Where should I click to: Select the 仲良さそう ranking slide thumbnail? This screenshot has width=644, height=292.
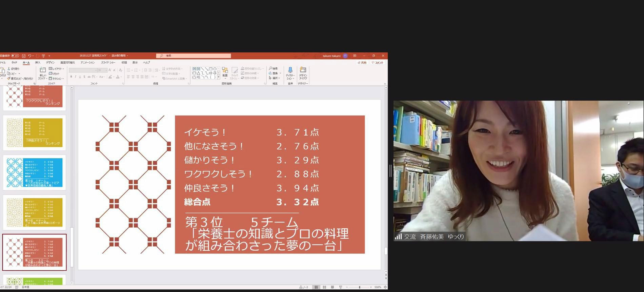35,132
